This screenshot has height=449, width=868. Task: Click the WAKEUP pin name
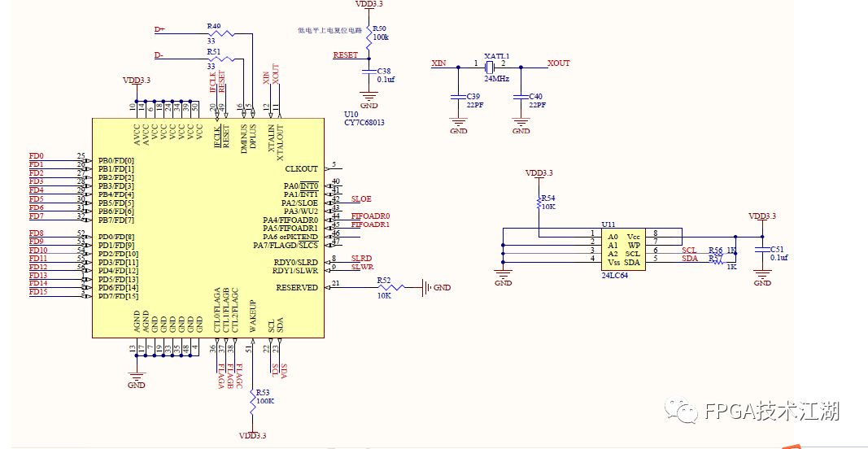(252, 316)
